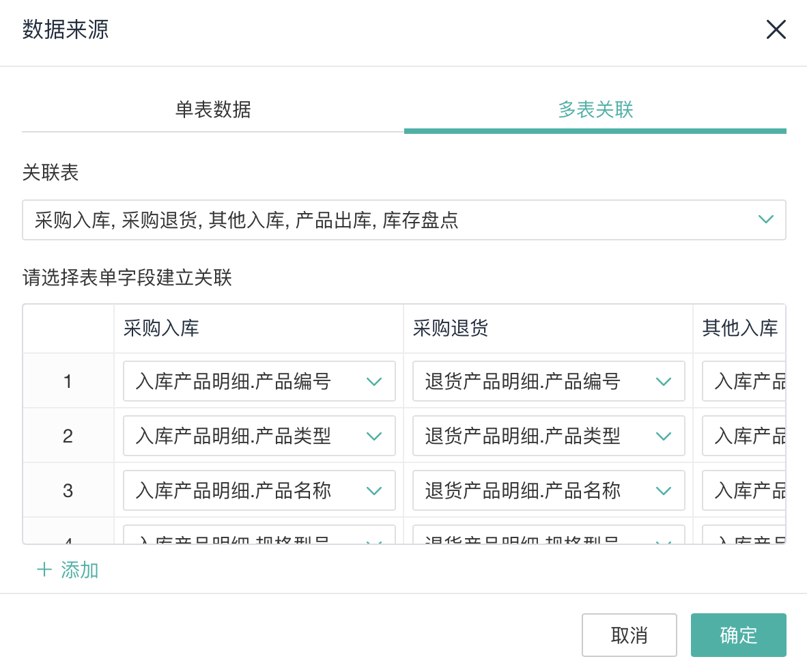Open row 1 采购入库 field dropdown

259,381
